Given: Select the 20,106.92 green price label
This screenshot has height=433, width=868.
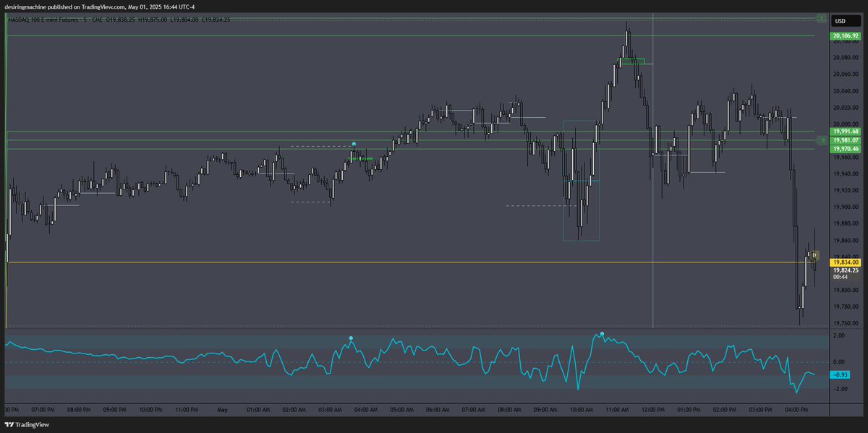Looking at the screenshot, I should [846, 35].
